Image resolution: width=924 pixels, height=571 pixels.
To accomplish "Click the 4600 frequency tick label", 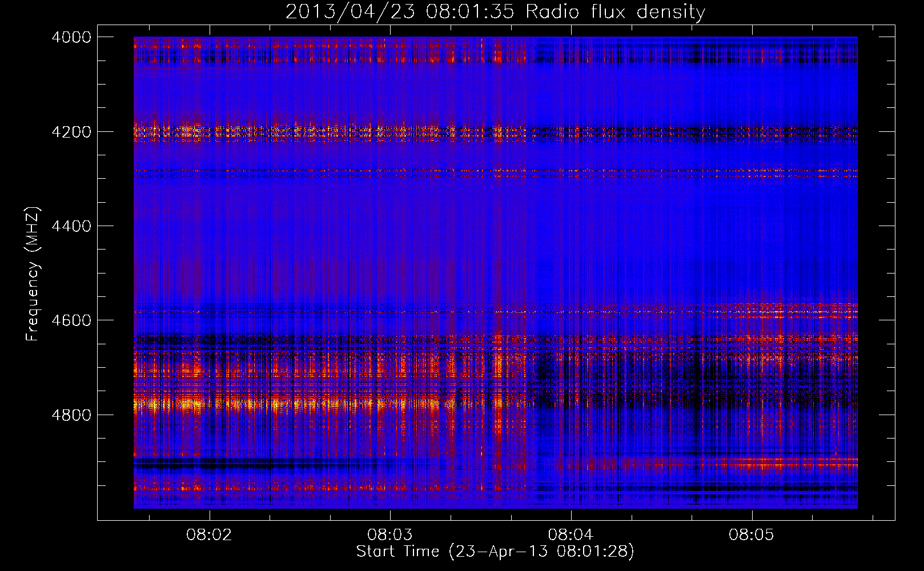I will point(71,320).
